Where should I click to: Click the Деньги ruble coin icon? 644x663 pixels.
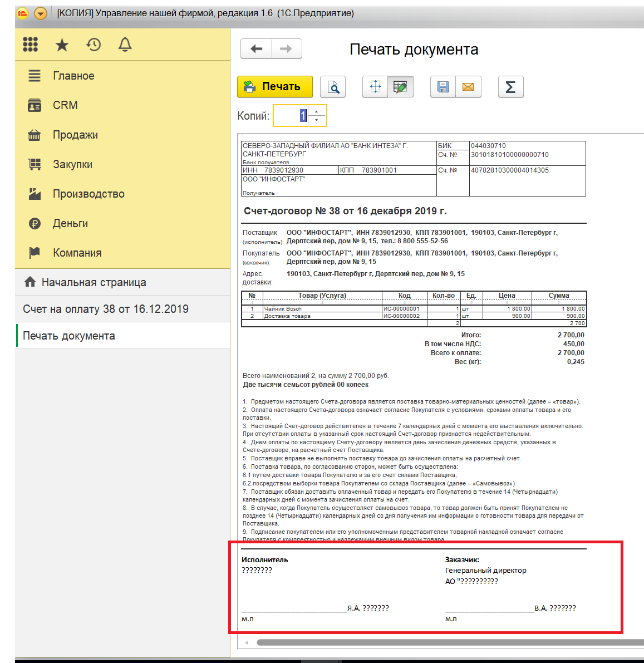(35, 223)
